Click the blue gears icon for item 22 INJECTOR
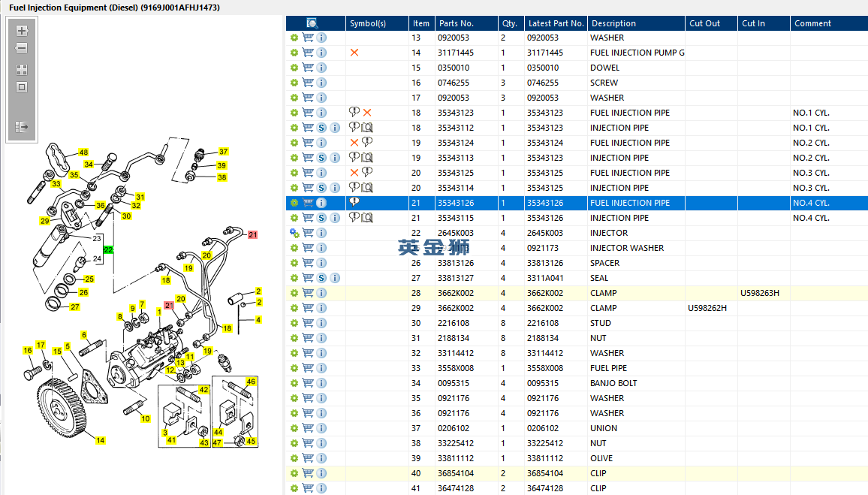Screen dimensions: 868x495 click(x=294, y=233)
